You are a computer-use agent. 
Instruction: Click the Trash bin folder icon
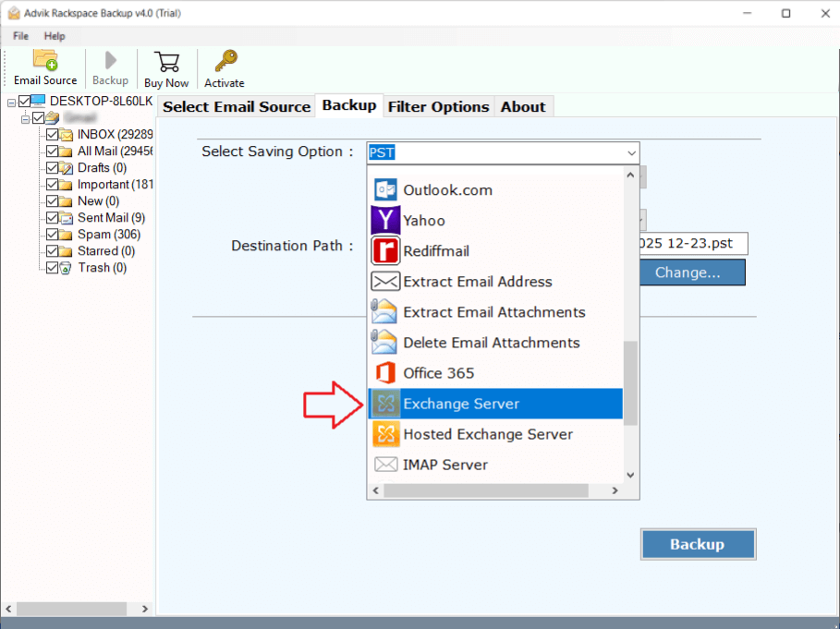tap(66, 268)
